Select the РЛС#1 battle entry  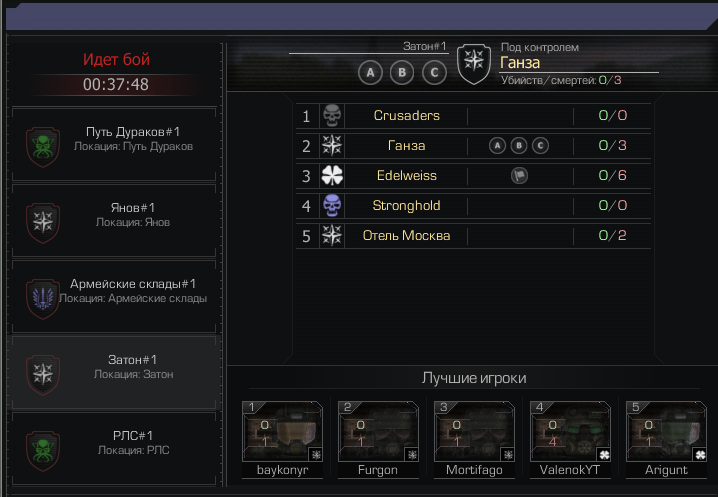(x=114, y=448)
